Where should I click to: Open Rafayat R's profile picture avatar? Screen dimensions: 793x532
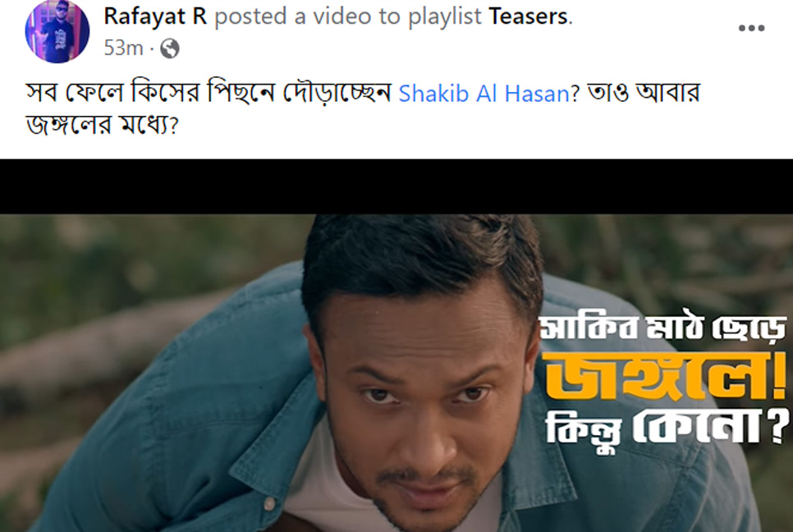pos(57,31)
